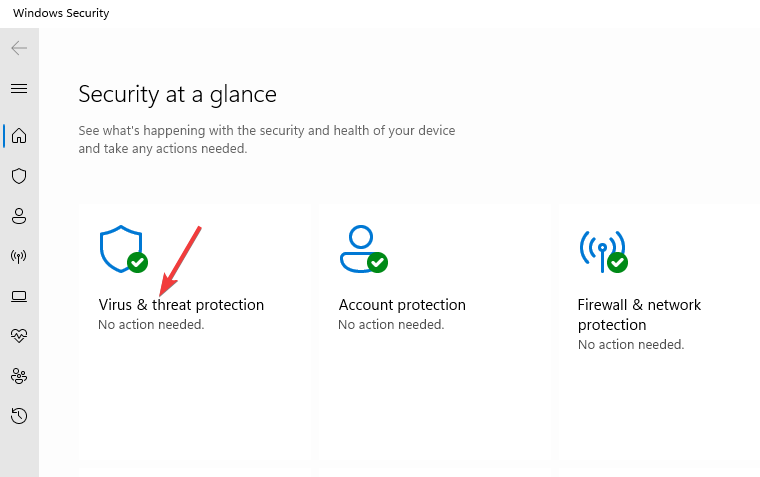This screenshot has height=477, width=760.
Task: Open the Firewall & network protection title
Action: tap(639, 315)
